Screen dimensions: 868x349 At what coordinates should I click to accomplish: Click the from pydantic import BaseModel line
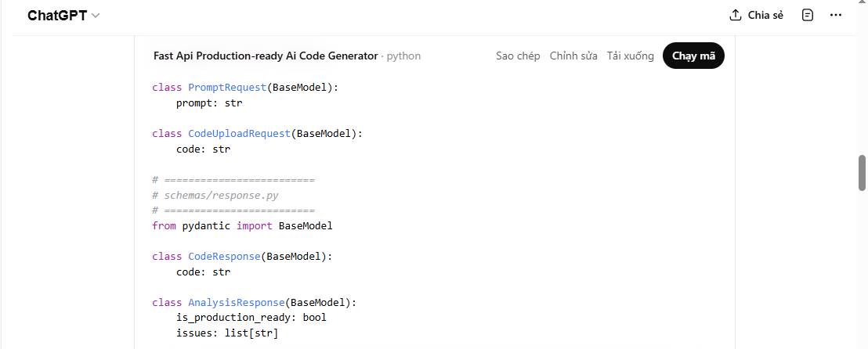point(242,225)
